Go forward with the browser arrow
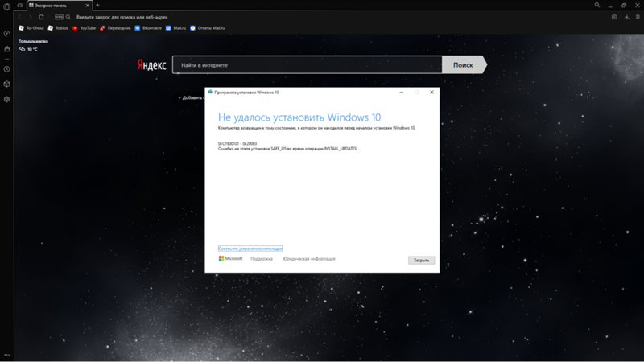Image resolution: width=644 pixels, height=362 pixels. [30, 17]
